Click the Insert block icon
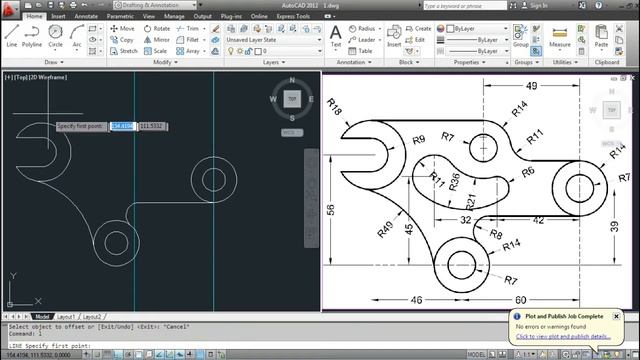This screenshot has width=640, height=360. tap(394, 36)
